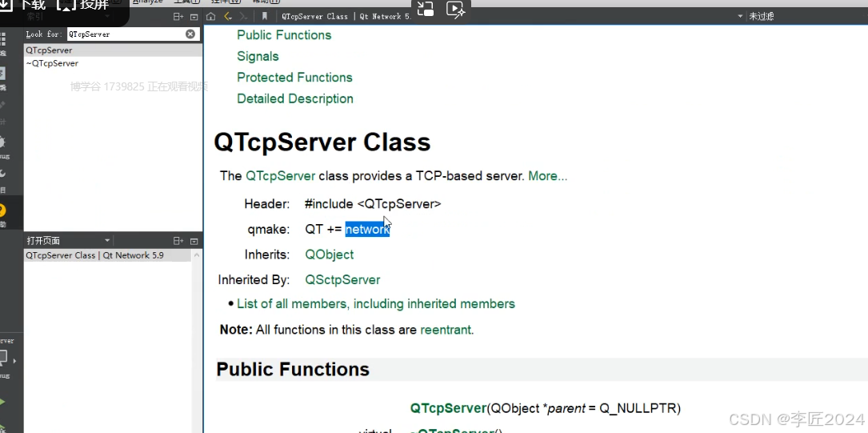The height and width of the screenshot is (433, 868).
Task: Close the 打开页面 panel
Action: [x=194, y=241]
